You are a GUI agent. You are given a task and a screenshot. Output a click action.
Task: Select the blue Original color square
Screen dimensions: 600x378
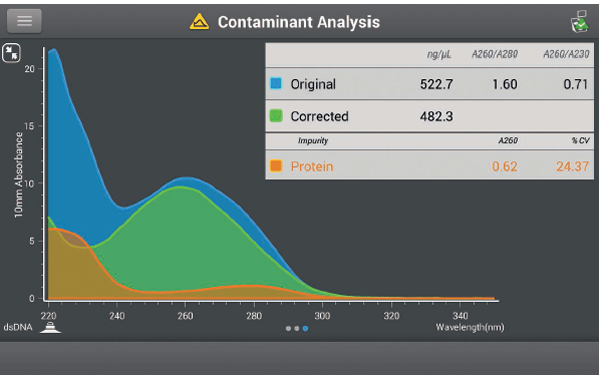276,83
